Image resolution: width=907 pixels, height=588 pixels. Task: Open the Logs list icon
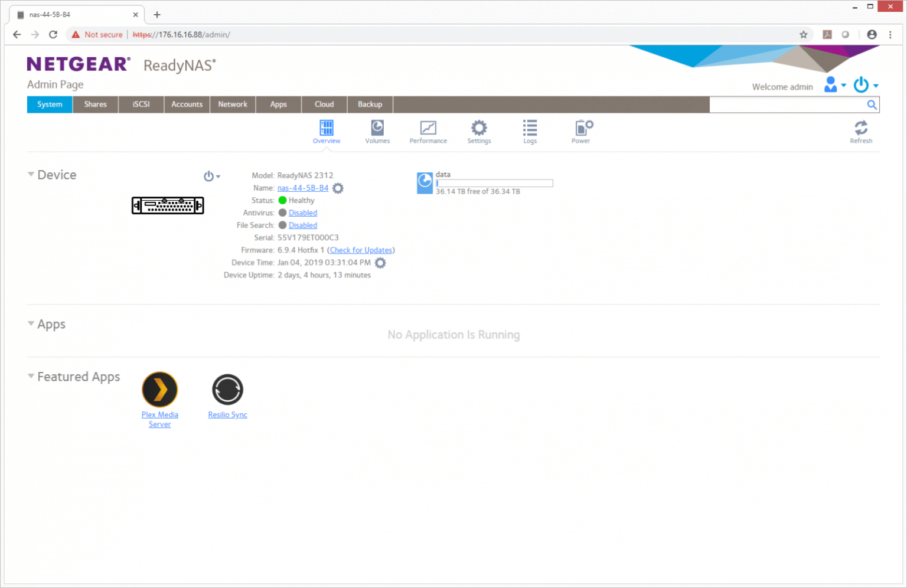(x=530, y=128)
